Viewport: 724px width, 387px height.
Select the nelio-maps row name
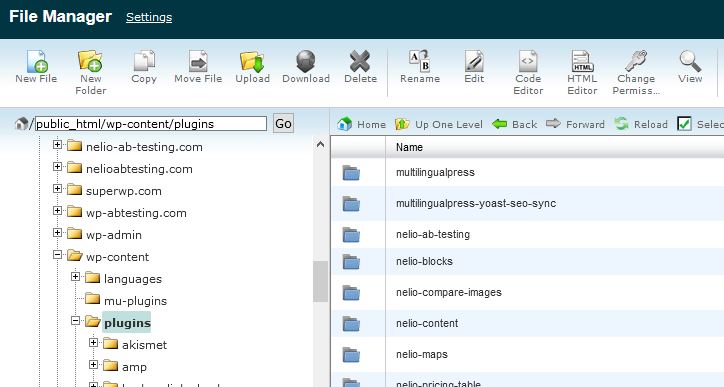coord(422,355)
